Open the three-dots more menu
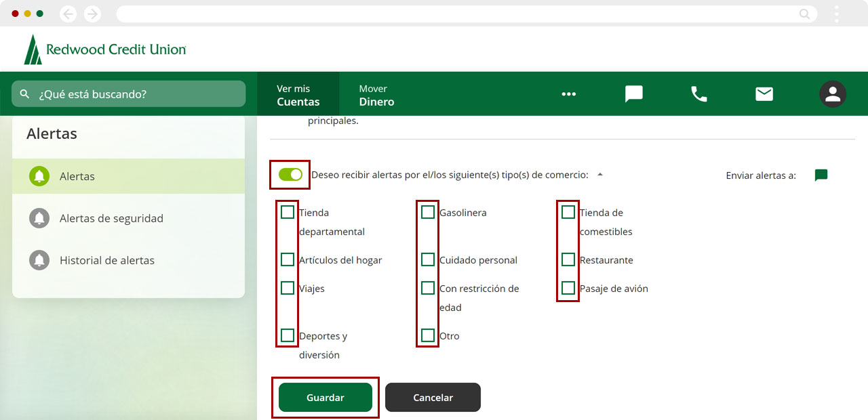Image resolution: width=868 pixels, height=420 pixels. pos(568,94)
